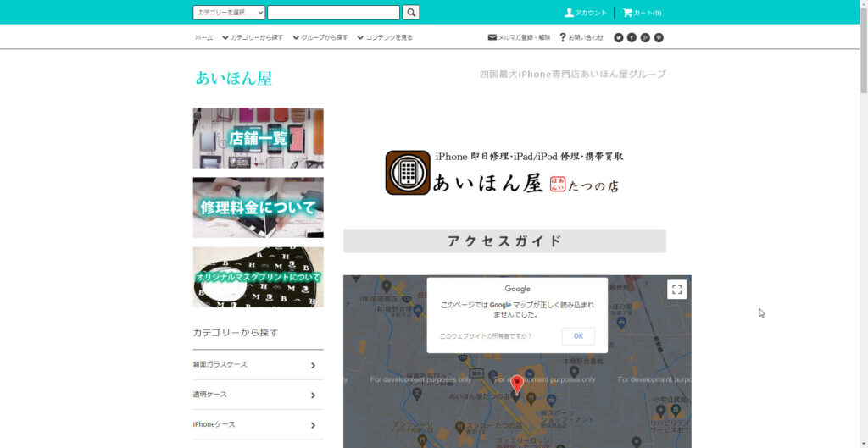This screenshot has width=868, height=448.
Task: Expand カテゴリーから探す menu in navigation bar
Action: (253, 37)
